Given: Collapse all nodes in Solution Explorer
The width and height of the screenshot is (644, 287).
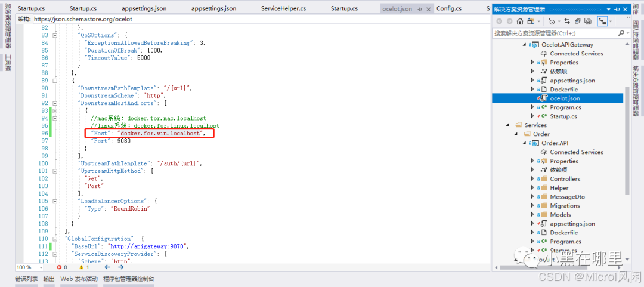Looking at the screenshot, I should 577,21.
